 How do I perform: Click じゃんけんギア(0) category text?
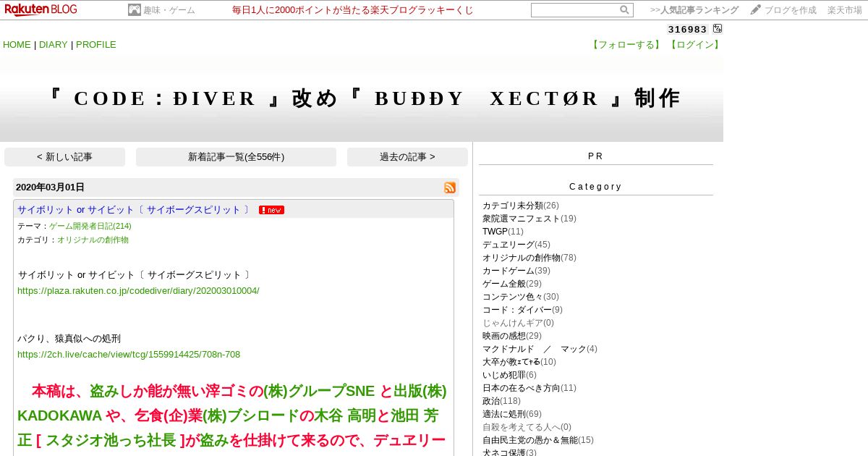point(518,323)
